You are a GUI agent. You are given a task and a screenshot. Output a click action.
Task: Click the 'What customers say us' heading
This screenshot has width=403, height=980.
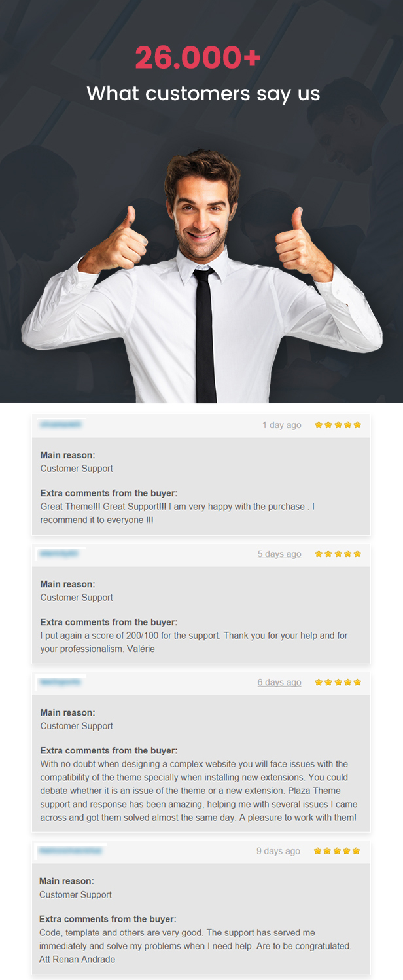203,93
